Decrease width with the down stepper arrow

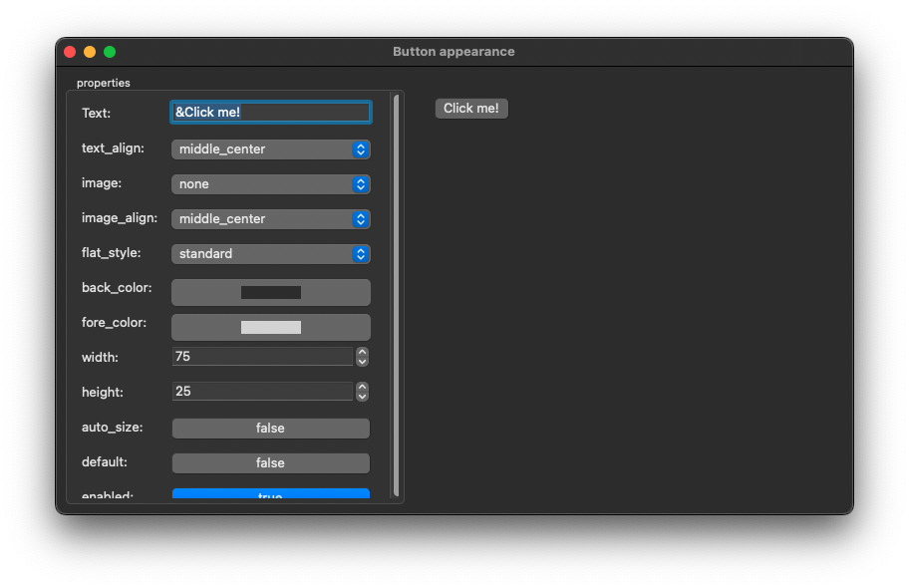click(363, 361)
